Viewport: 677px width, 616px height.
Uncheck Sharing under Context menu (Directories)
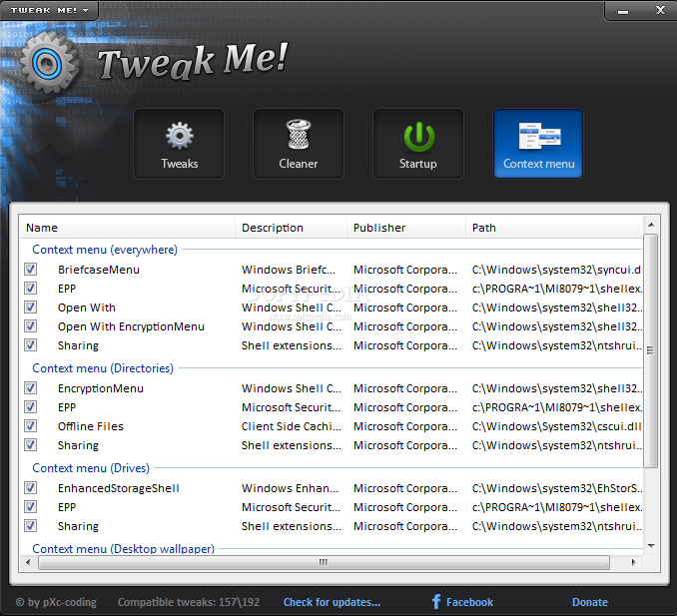tap(30, 445)
